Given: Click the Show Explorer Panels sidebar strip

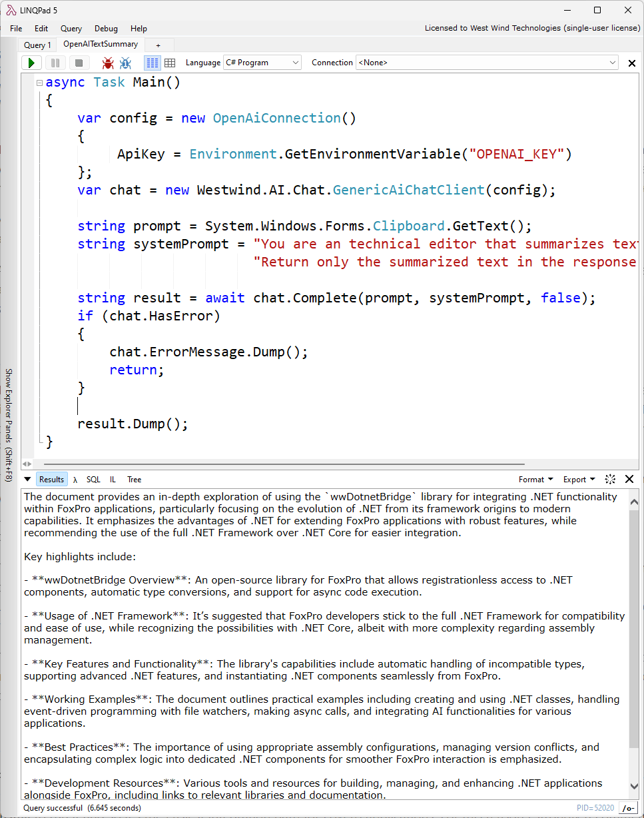Looking at the screenshot, I should coord(9,424).
